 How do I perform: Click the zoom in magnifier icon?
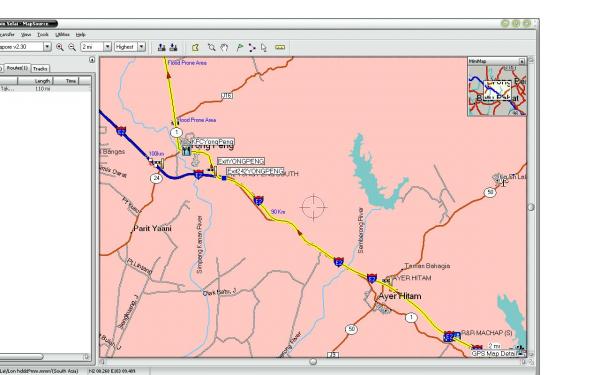pyautogui.click(x=60, y=47)
